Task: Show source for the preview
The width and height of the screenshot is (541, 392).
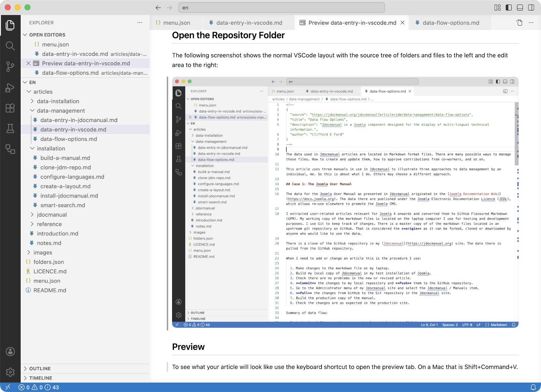Action: (520, 23)
